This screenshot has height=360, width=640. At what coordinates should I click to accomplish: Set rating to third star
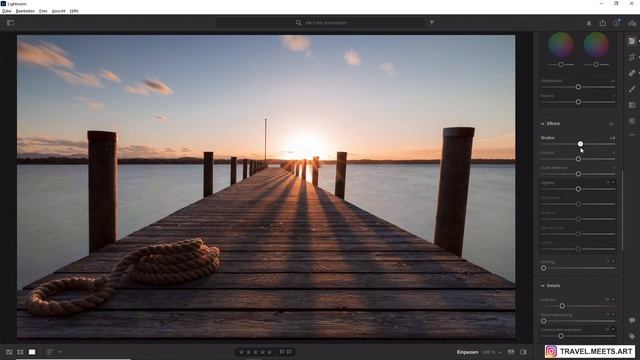[255, 352]
